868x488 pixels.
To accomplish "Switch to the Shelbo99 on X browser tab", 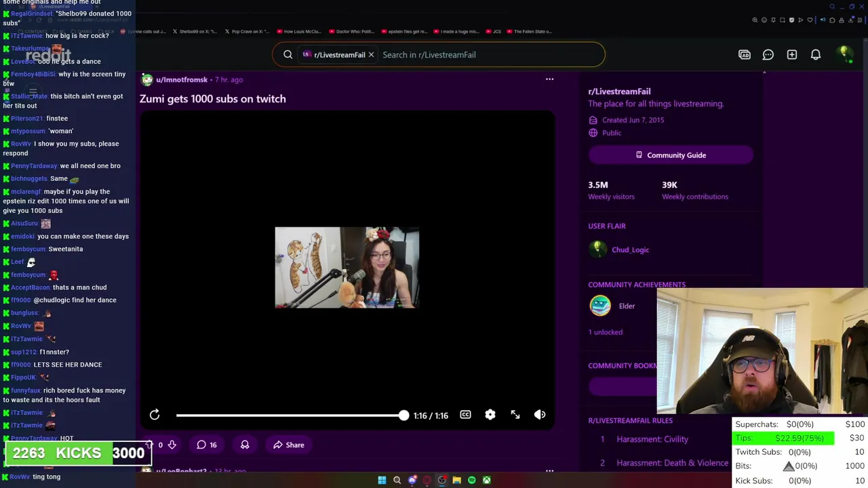I will [x=195, y=31].
